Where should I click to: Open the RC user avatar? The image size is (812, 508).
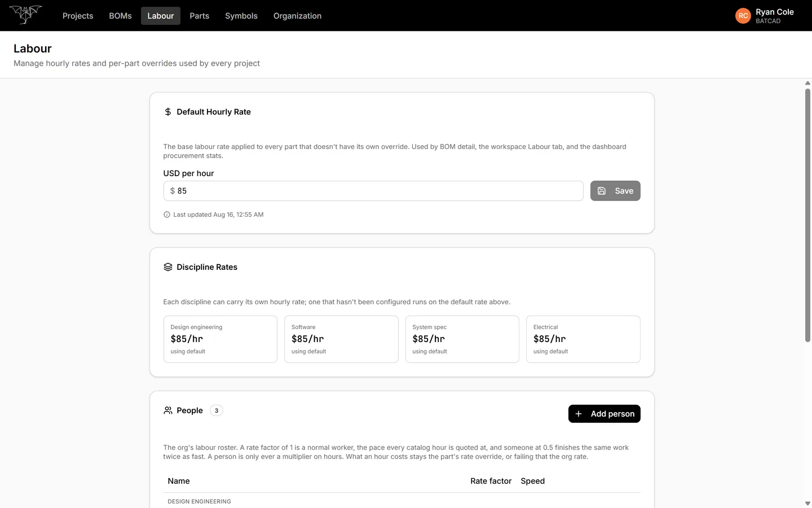click(x=743, y=16)
